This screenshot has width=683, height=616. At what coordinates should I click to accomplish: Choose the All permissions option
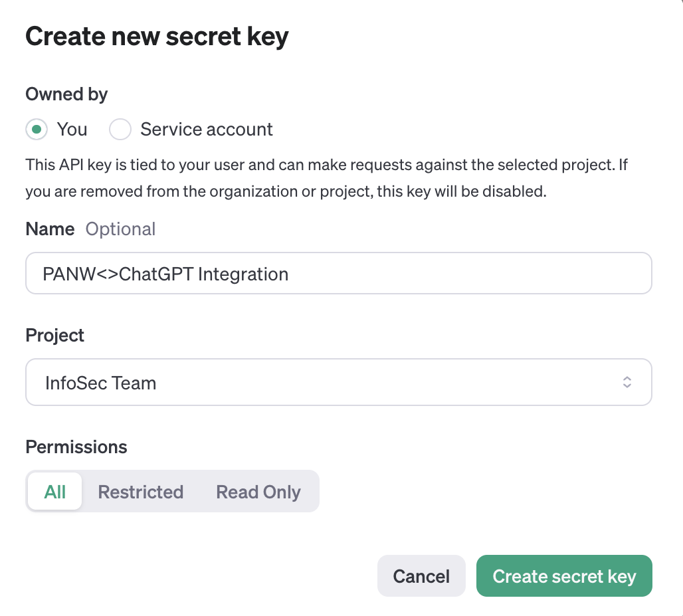pyautogui.click(x=55, y=492)
